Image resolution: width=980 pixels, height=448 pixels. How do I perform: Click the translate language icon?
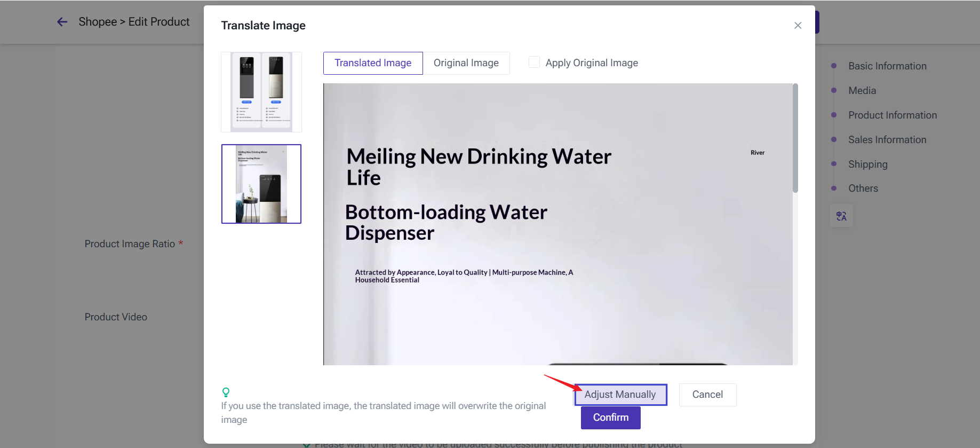pyautogui.click(x=841, y=216)
